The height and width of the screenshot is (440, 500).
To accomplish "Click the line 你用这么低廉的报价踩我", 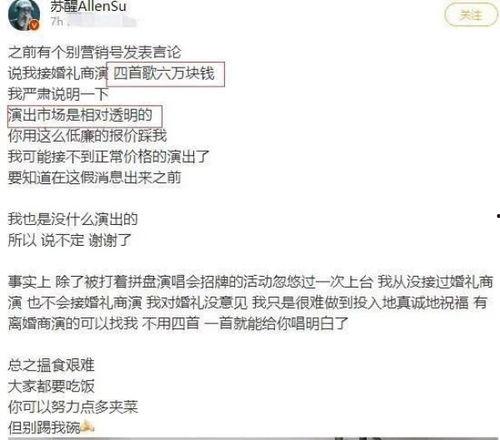I will tap(87, 136).
